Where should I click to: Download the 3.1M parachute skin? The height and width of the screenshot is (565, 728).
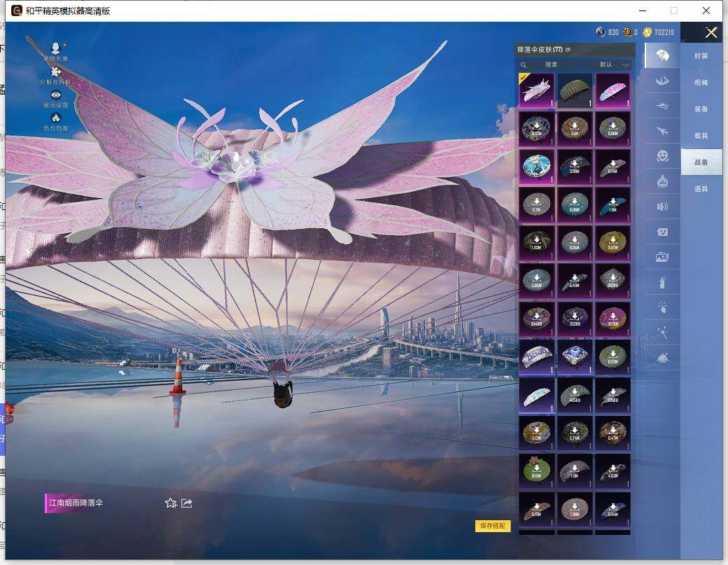pyautogui.click(x=575, y=128)
